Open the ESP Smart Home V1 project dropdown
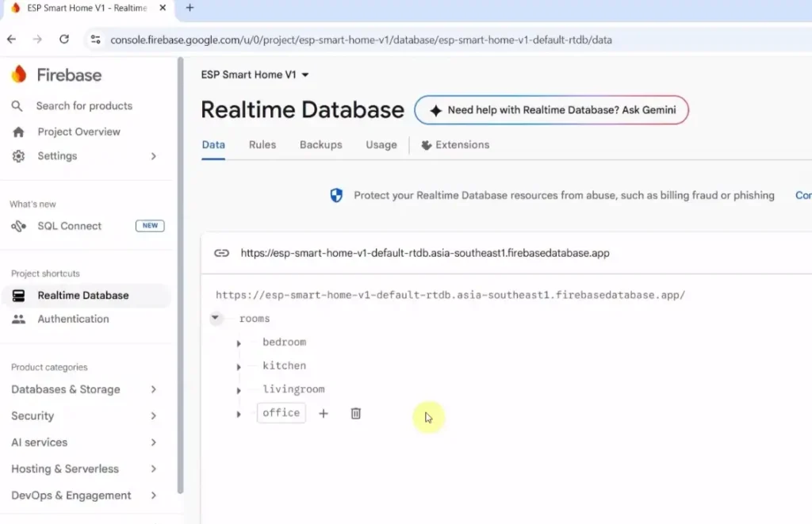 tap(255, 75)
